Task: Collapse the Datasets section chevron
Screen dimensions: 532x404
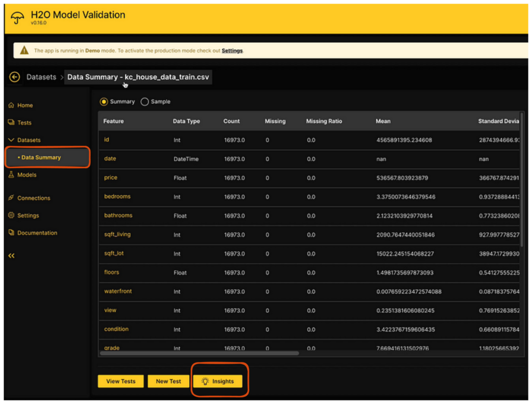Action: coord(11,140)
